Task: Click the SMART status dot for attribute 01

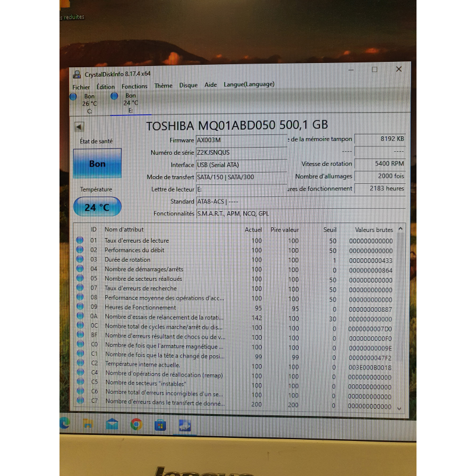Action: [79, 240]
